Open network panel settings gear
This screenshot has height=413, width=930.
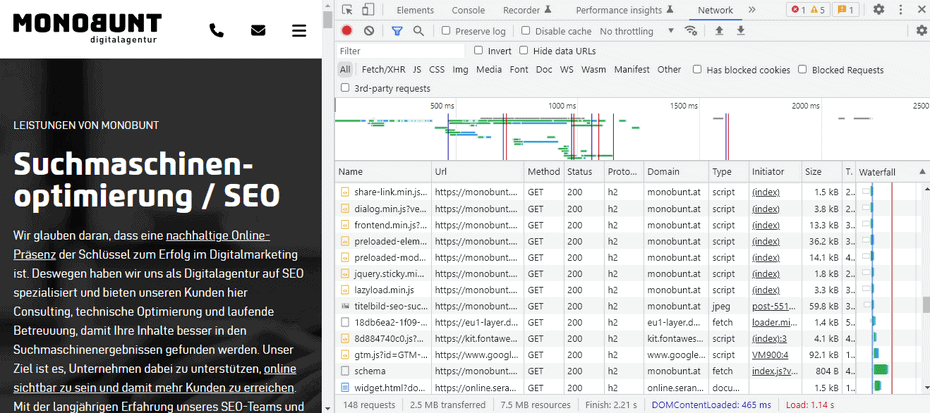pos(921,31)
